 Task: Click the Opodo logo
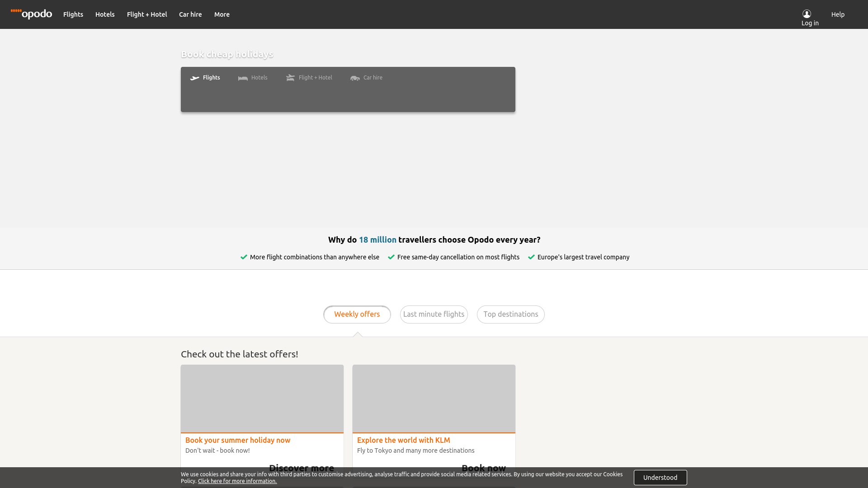31,14
